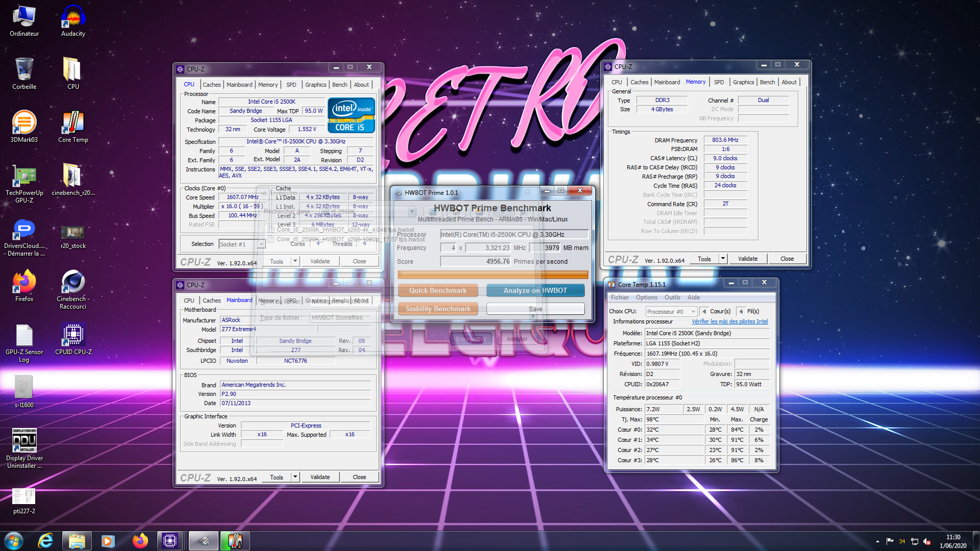Launch the Core Temp desktop shortcut
Image resolution: width=980 pixels, height=551 pixels.
tap(73, 127)
